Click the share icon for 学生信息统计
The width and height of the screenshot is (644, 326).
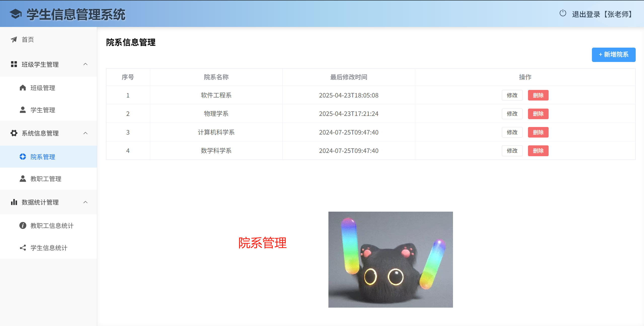point(23,248)
